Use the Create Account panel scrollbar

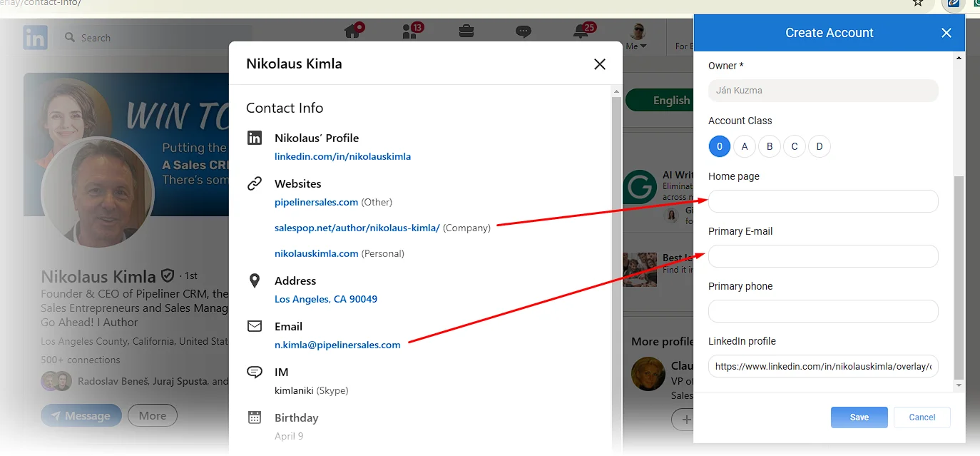(x=959, y=278)
